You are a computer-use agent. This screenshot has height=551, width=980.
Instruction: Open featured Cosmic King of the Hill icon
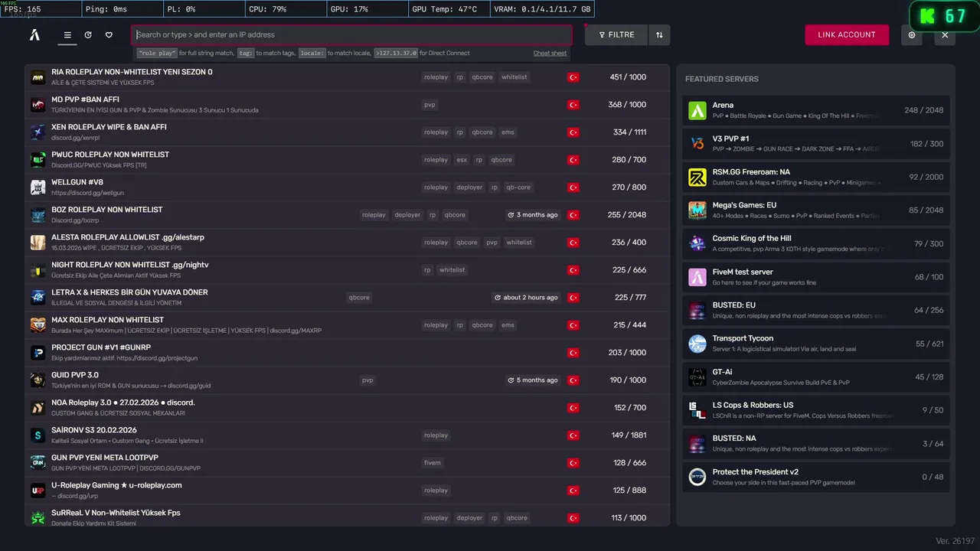tap(697, 243)
